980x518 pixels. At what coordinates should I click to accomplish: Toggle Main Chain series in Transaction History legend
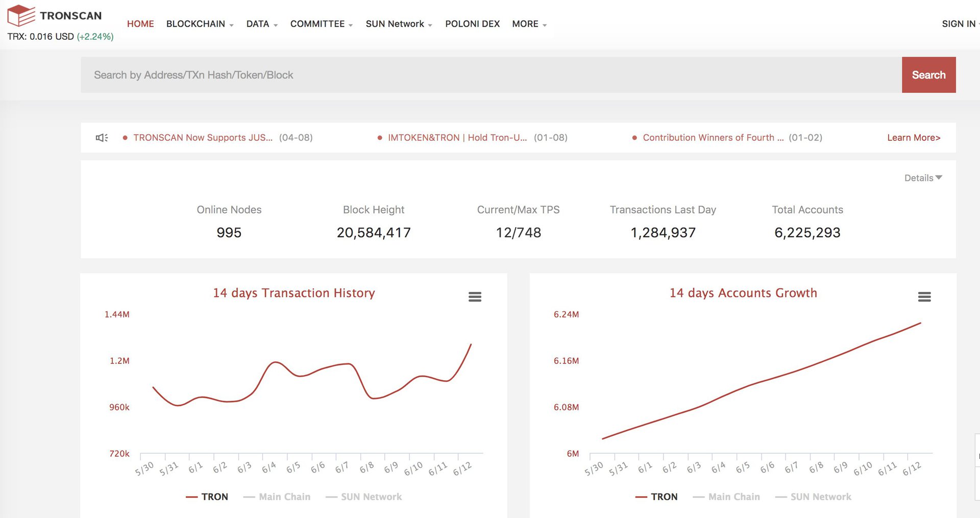point(277,497)
